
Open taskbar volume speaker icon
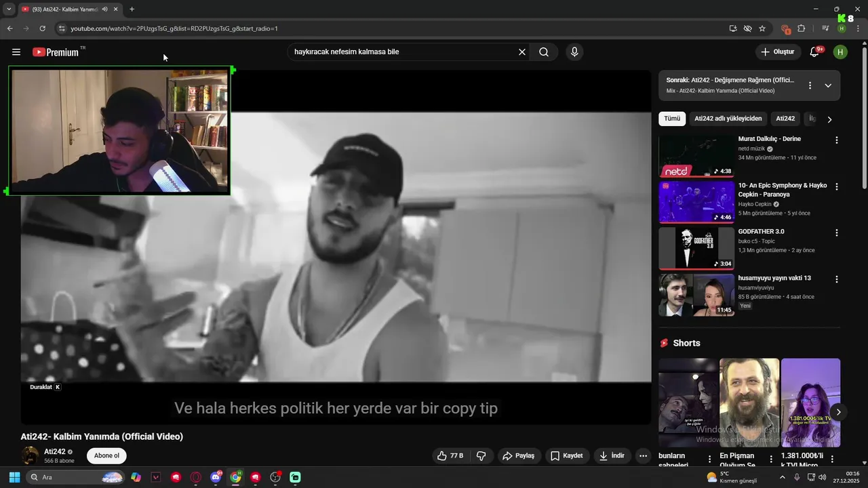[822, 477]
